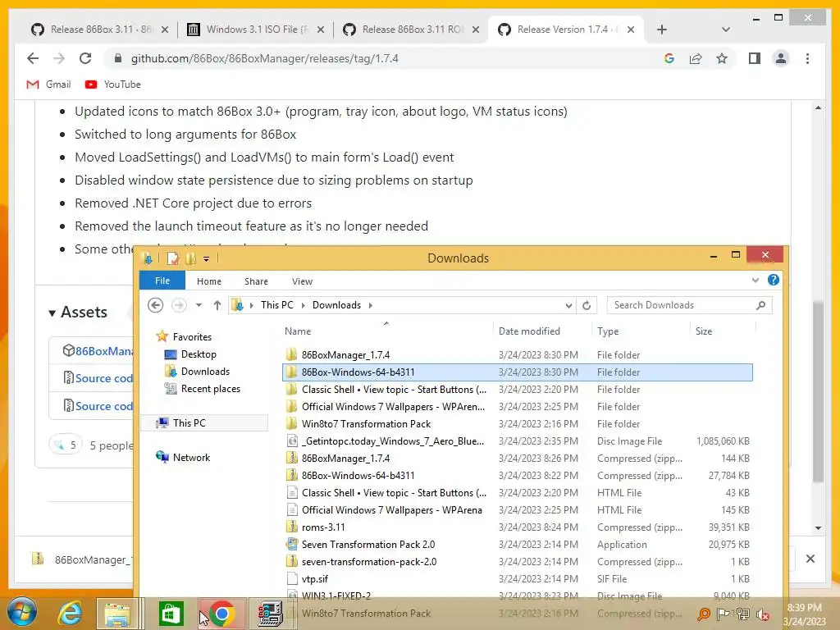Click the Search Downloads field
This screenshot has width=840, height=630.
[x=689, y=305]
